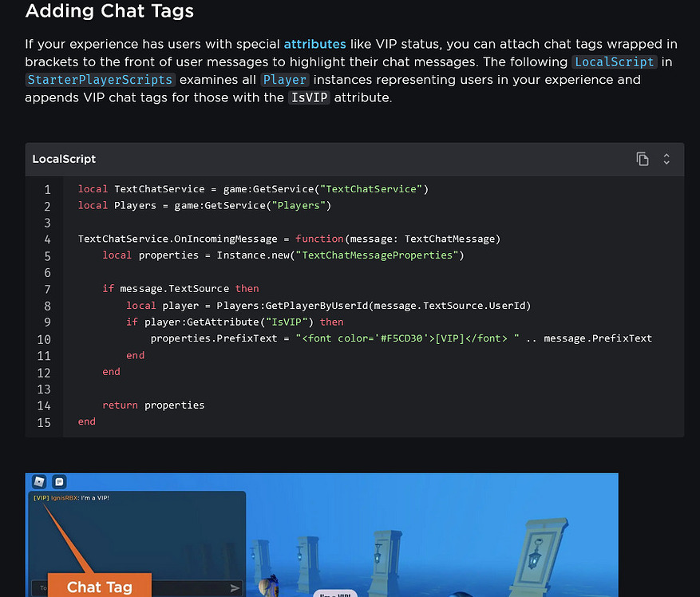
Task: Select line number 10 in the code
Action: click(42, 338)
